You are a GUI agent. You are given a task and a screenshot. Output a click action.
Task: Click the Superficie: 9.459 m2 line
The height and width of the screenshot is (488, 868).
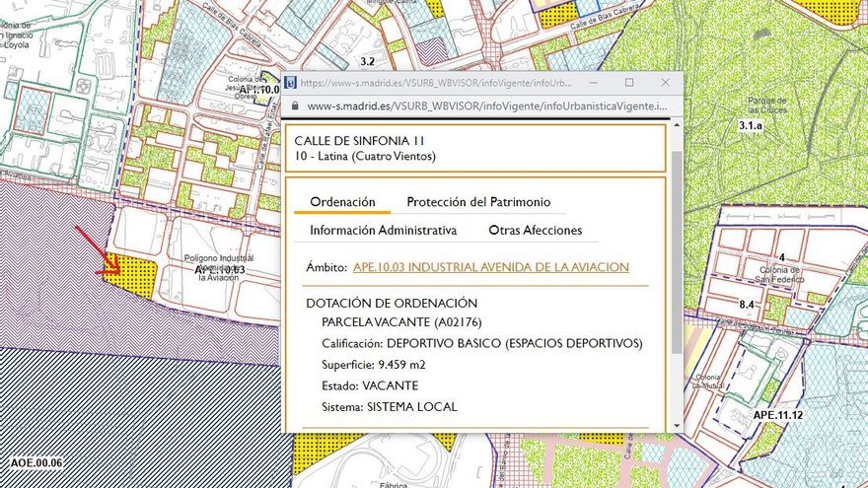point(374,365)
